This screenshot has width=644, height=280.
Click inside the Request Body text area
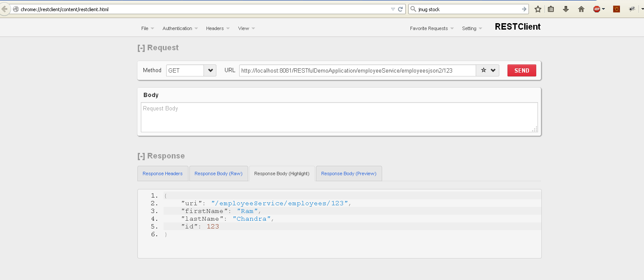click(339, 116)
